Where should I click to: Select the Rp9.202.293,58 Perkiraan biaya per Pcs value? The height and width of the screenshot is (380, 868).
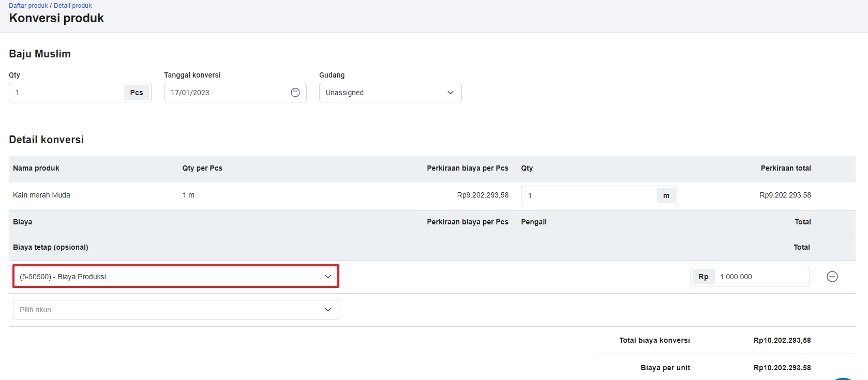[483, 195]
